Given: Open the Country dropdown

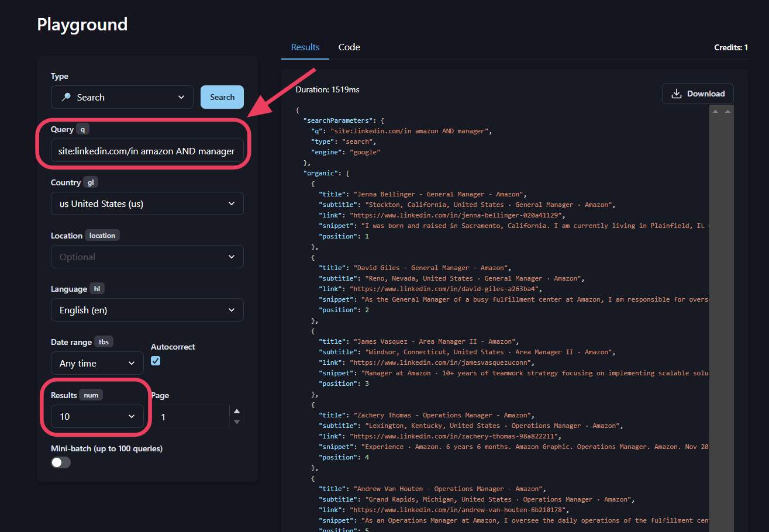Looking at the screenshot, I should pos(147,203).
